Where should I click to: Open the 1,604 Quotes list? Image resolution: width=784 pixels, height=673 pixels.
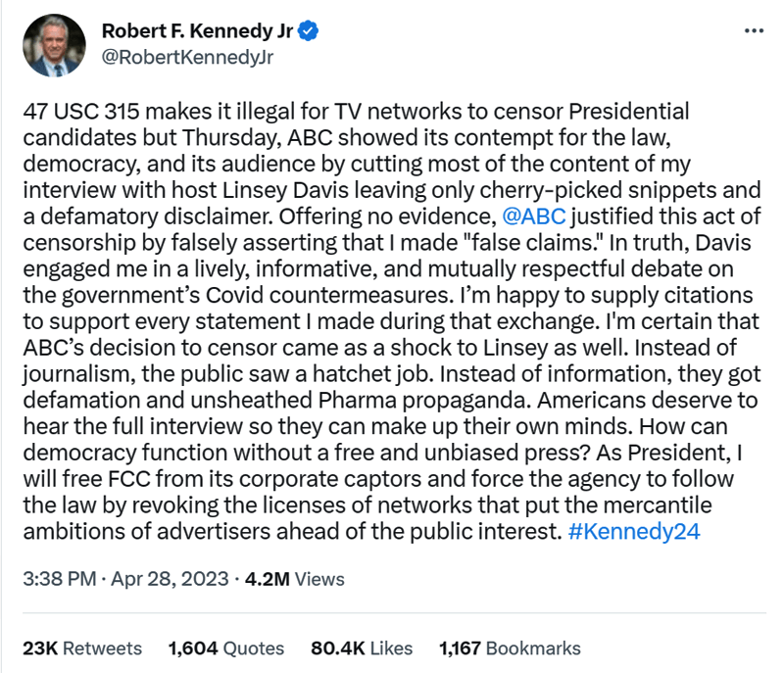point(226,649)
